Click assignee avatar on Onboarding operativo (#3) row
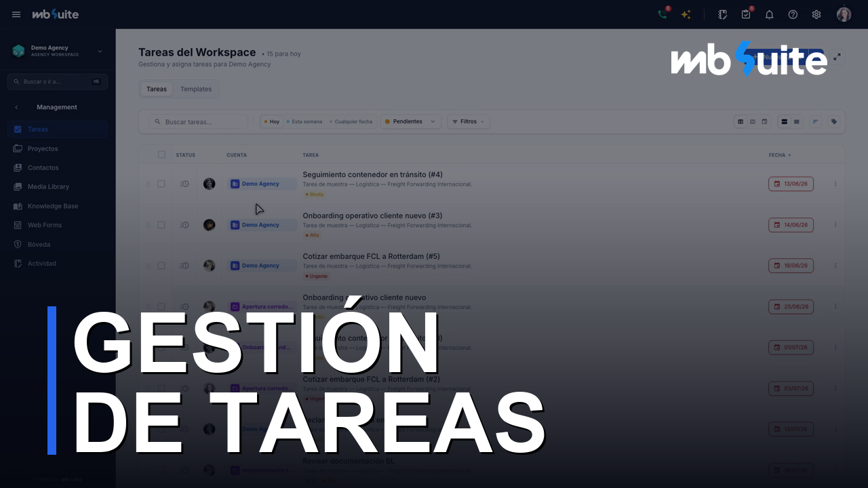The image size is (868, 488). (x=209, y=225)
